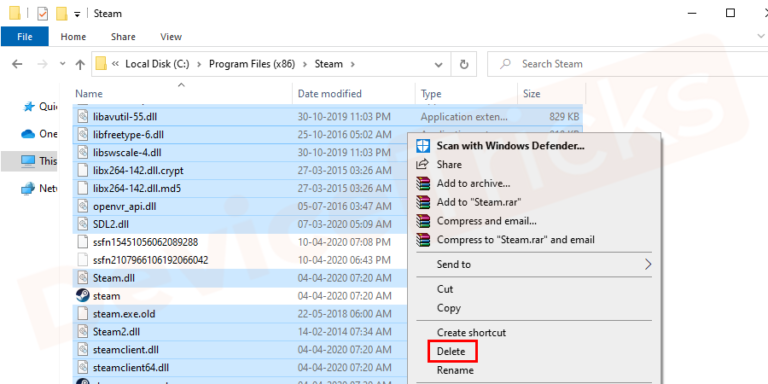The width and height of the screenshot is (768, 384).
Task: Sort by the Date modified column
Action: [x=329, y=94]
